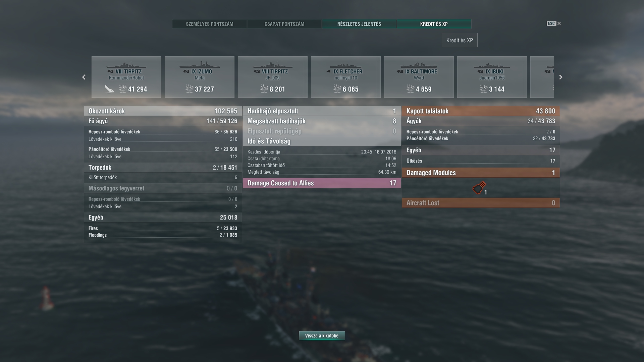The height and width of the screenshot is (362, 644).
Task: Click the damage icon beside 6 065
Action: (x=337, y=88)
